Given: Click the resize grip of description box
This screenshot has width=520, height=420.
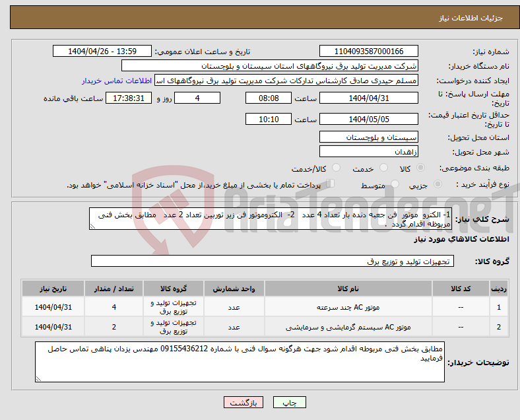Looking at the screenshot, I should 92,227.
